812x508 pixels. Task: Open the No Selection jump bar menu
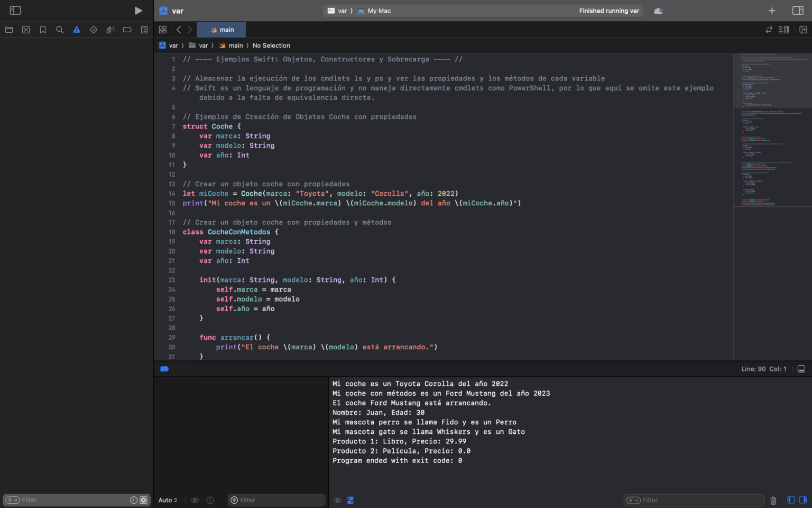point(271,46)
